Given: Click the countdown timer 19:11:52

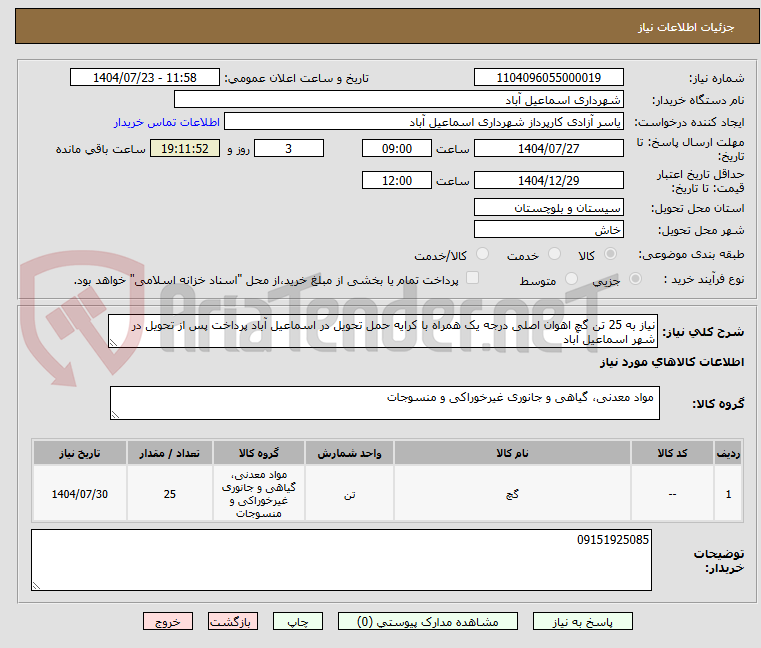Looking at the screenshot, I should pyautogui.click(x=185, y=148).
